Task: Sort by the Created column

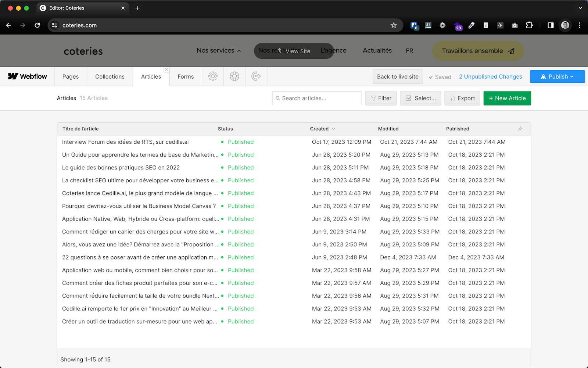Action: (322, 129)
